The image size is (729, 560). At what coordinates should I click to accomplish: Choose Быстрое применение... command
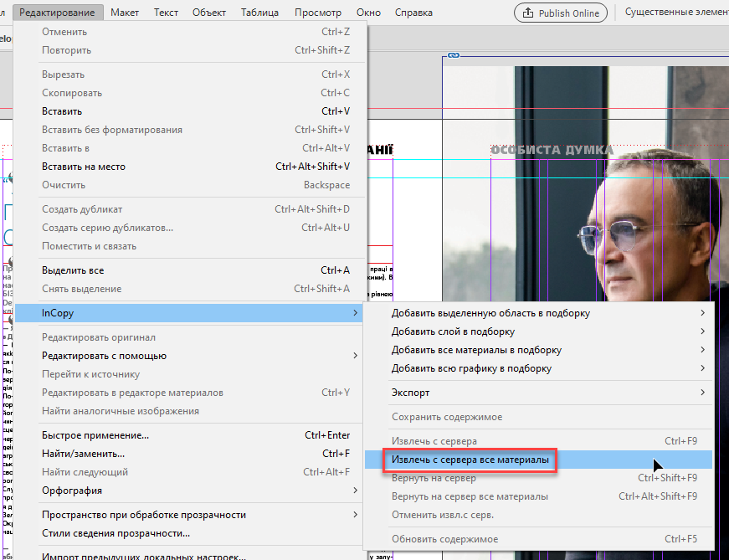coord(190,435)
